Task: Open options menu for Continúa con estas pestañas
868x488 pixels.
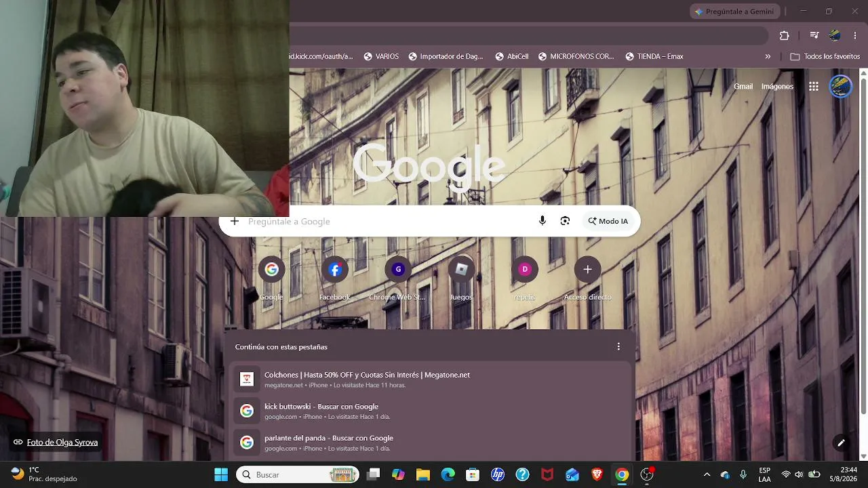Action: (x=618, y=347)
